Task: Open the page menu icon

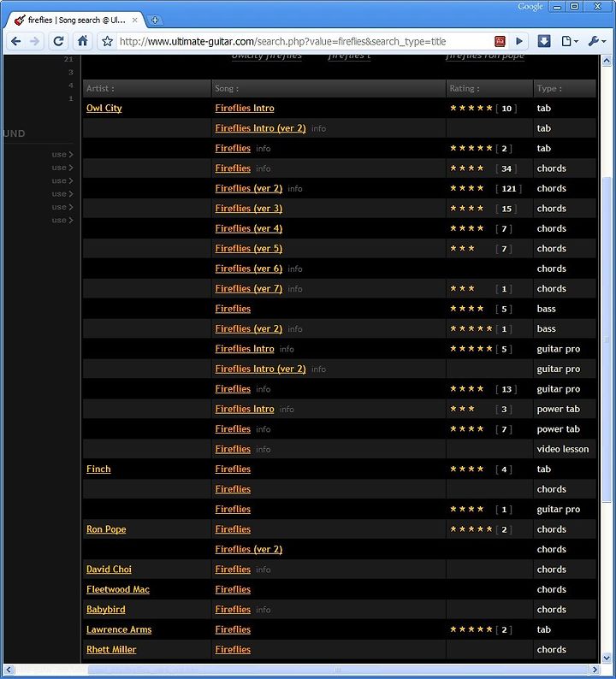Action: 569,42
